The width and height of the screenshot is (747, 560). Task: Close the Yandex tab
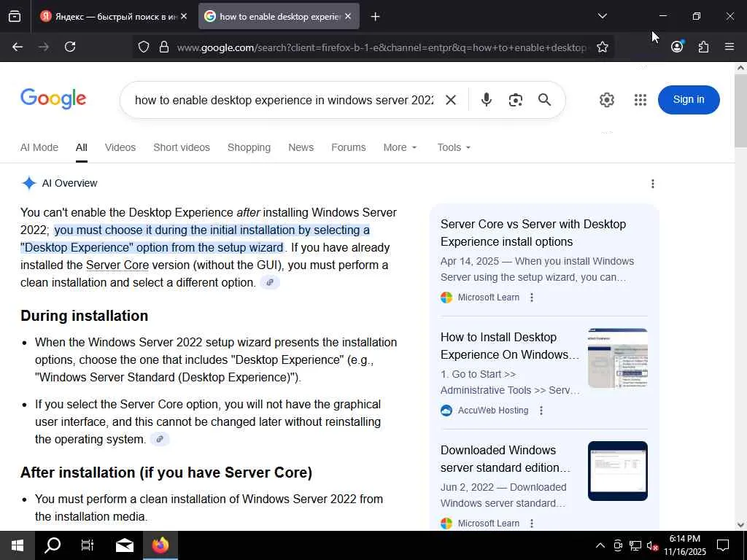[x=184, y=17]
